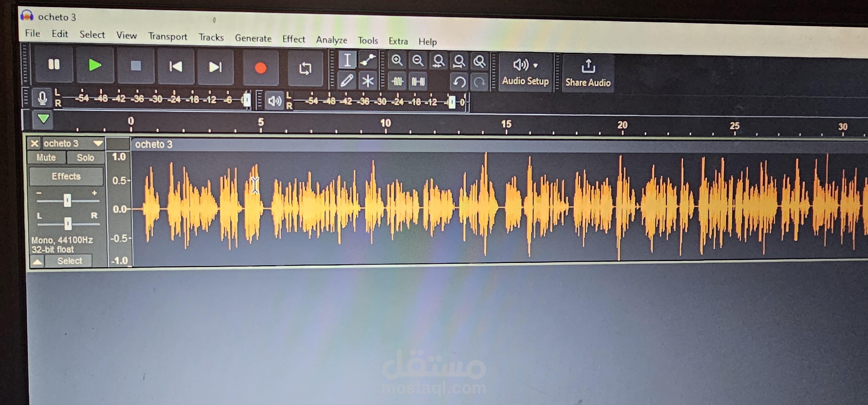
Task: Collapse the track with the up arrow
Action: [37, 261]
